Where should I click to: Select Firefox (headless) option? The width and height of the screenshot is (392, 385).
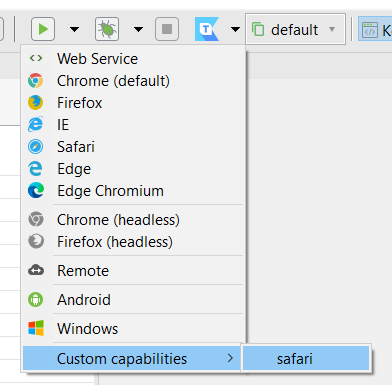coord(133,242)
